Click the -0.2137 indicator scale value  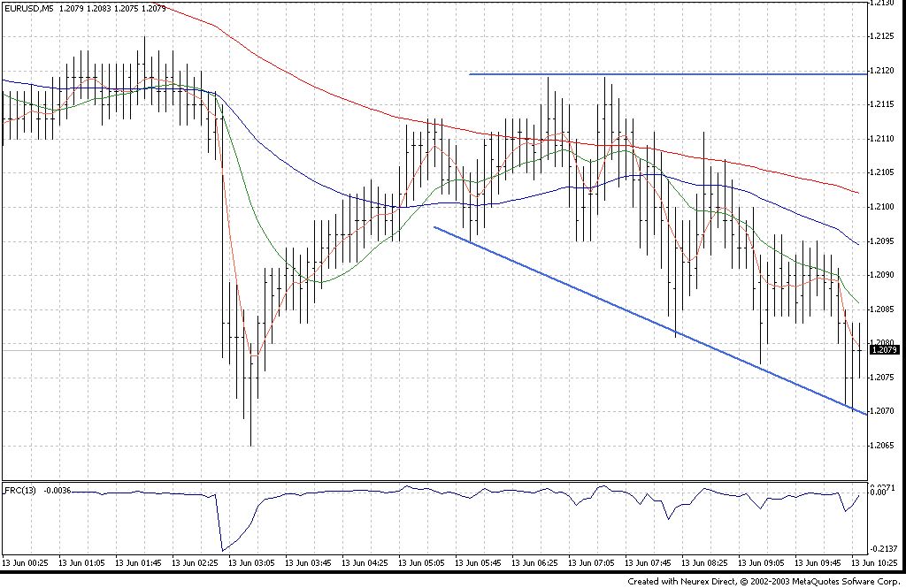(885, 549)
